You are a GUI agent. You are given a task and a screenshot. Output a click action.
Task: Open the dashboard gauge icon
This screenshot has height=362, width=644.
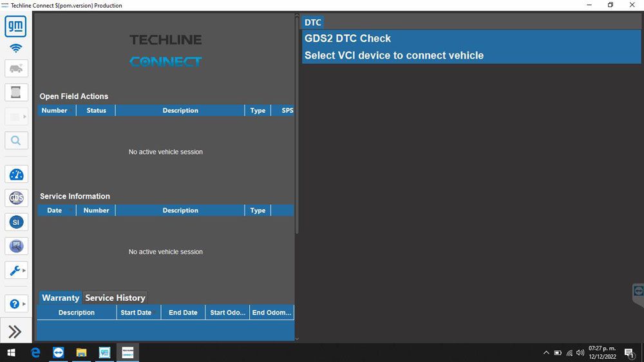click(16, 175)
